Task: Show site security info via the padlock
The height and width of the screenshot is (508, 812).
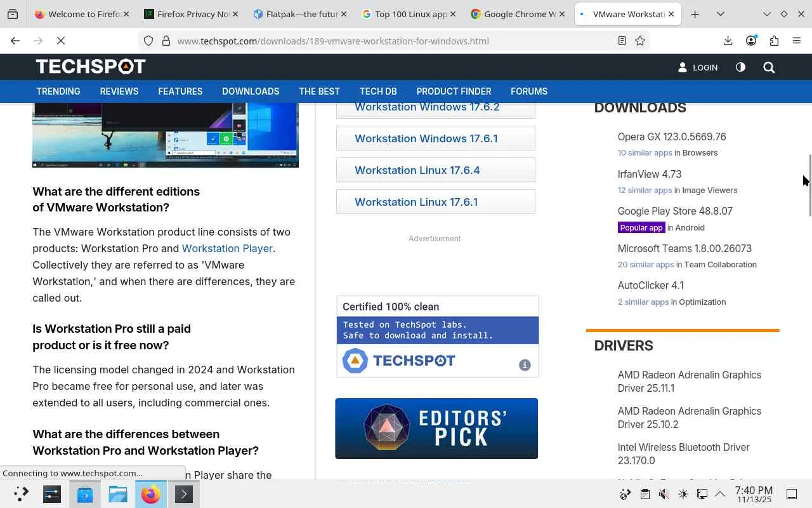Action: pos(166,41)
